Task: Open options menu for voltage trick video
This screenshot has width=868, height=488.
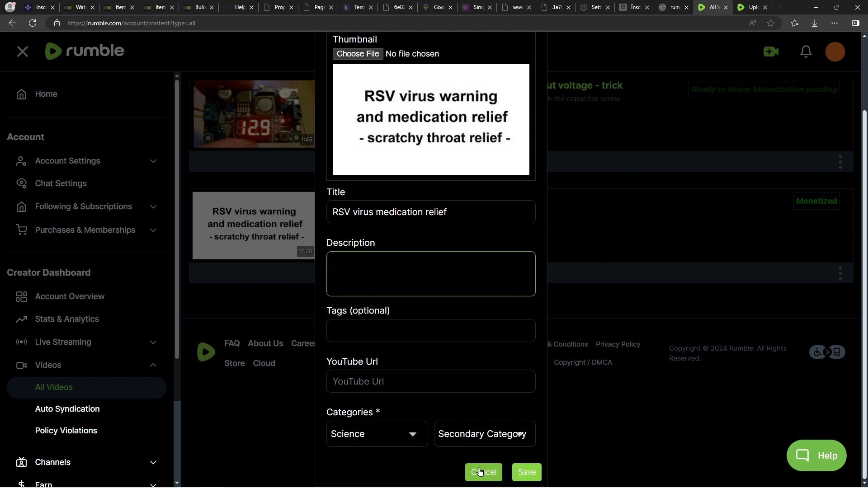Action: pos(840,162)
